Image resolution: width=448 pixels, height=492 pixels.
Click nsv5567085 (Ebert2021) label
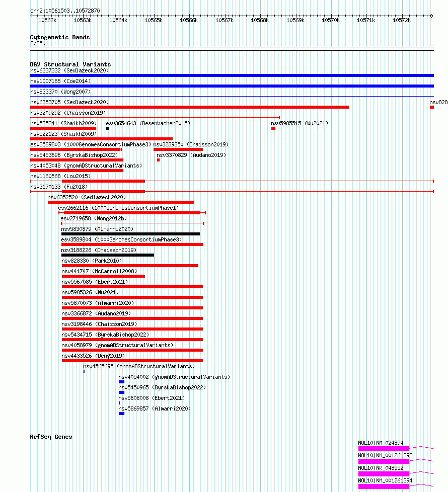[95, 282]
